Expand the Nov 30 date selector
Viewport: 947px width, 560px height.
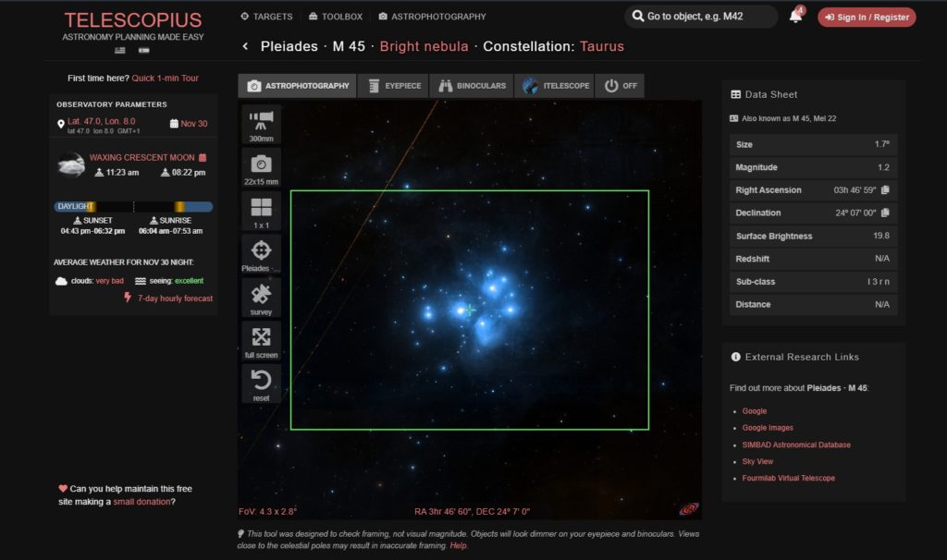tap(189, 123)
